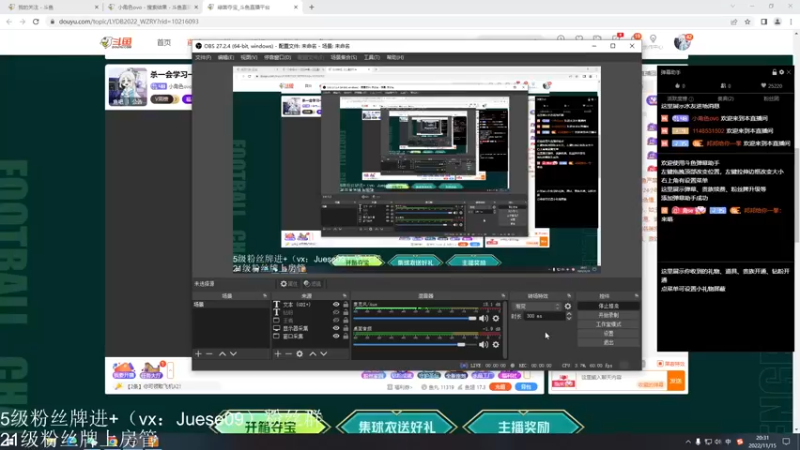Image resolution: width=800 pixels, height=450 pixels.
Task: Open OBS 设置 settings from the controls panel
Action: click(608, 334)
